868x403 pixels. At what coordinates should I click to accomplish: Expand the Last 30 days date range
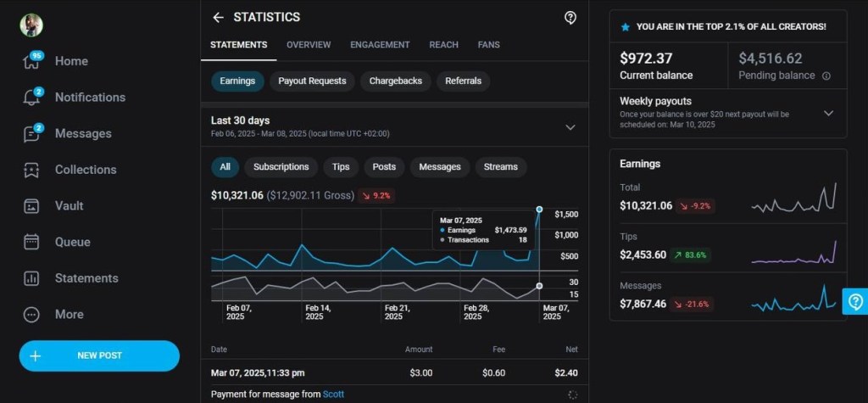[x=570, y=126]
